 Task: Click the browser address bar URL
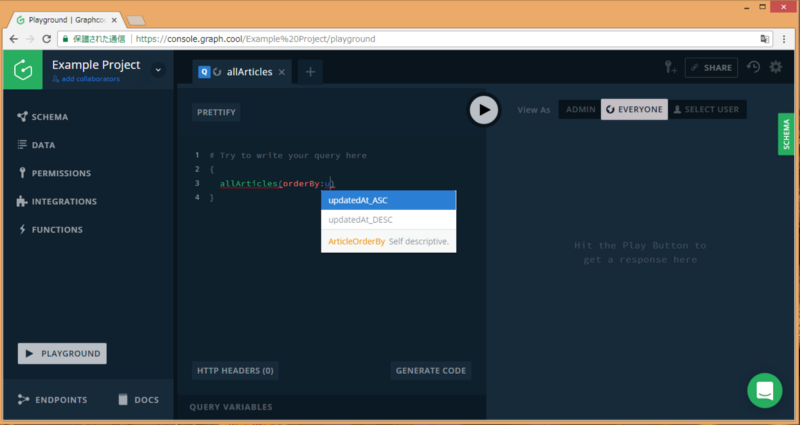click(x=256, y=39)
